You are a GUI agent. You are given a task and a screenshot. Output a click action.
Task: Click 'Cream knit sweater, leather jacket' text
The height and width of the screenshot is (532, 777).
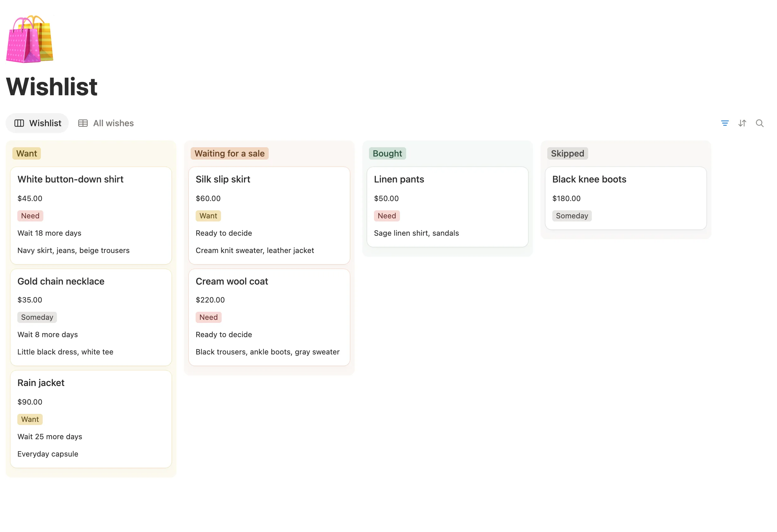[255, 251]
